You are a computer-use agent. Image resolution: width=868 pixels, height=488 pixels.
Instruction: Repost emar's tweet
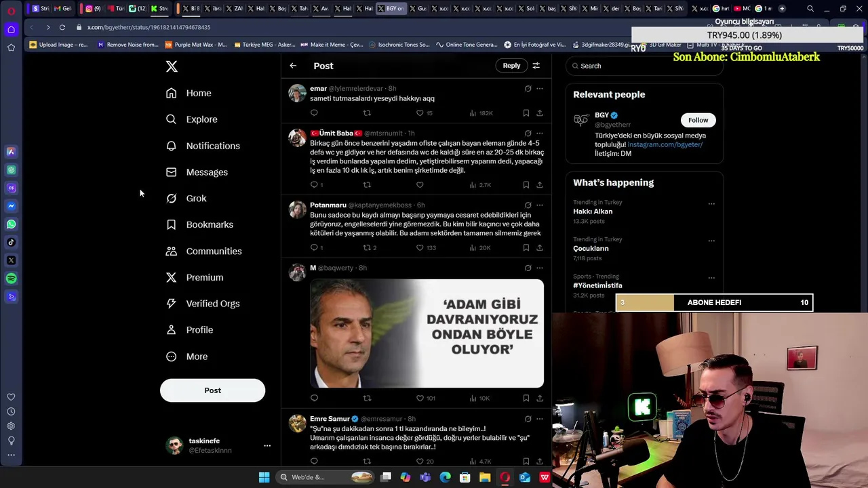[x=367, y=113]
